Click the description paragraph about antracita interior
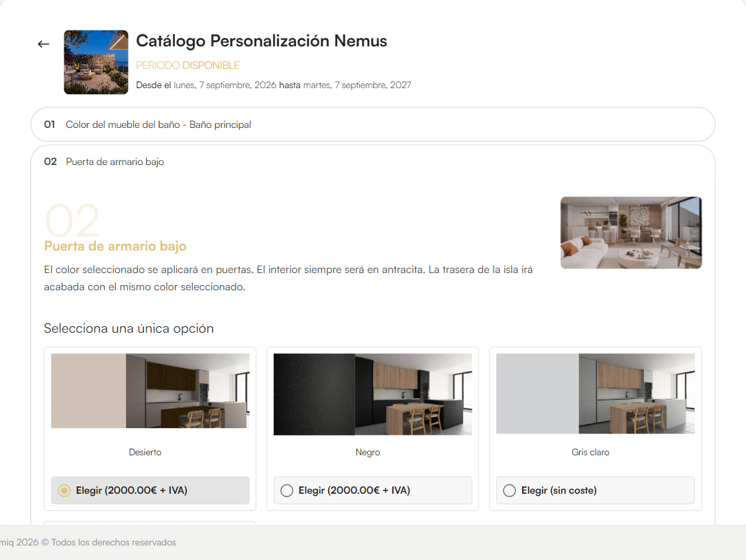 click(x=288, y=278)
